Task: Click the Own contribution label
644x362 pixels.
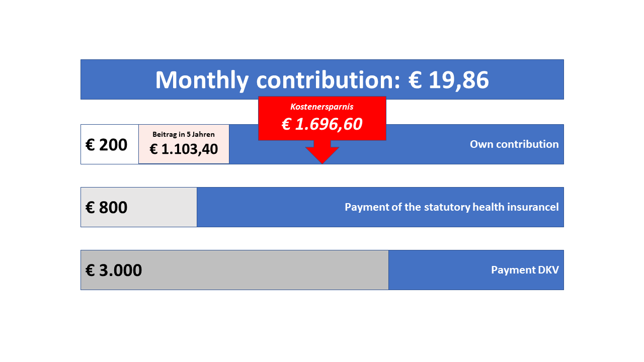Action: 514,144
